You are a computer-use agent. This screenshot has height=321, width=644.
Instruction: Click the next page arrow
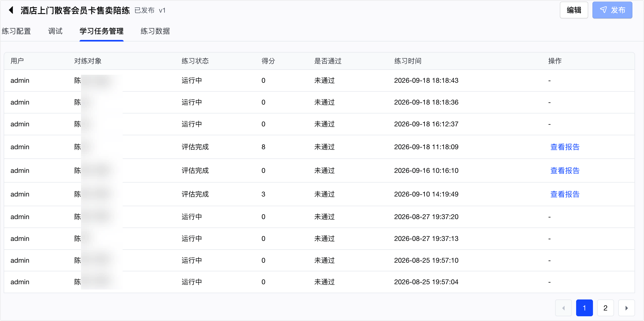pos(627,308)
